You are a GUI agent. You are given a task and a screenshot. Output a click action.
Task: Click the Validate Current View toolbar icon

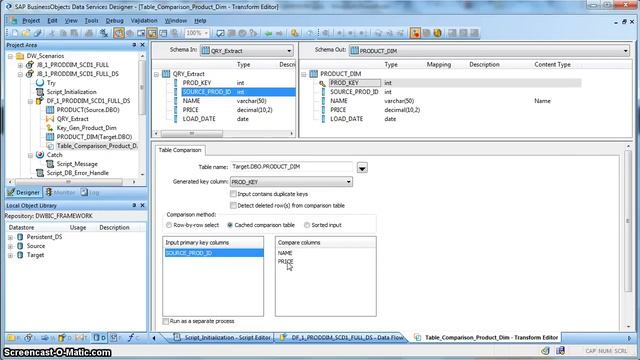coord(220,33)
